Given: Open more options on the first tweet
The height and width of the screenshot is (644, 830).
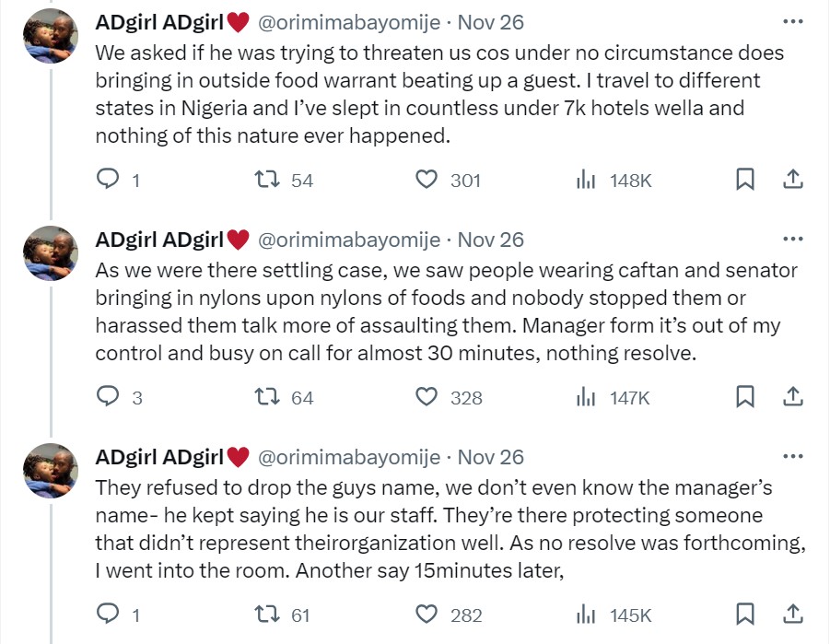Looking at the screenshot, I should [792, 22].
